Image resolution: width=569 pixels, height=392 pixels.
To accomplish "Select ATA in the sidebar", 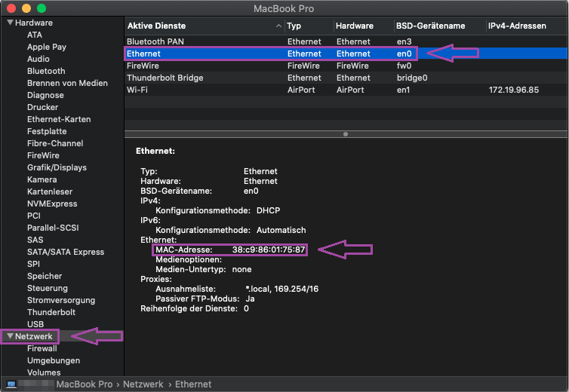I will (x=35, y=35).
